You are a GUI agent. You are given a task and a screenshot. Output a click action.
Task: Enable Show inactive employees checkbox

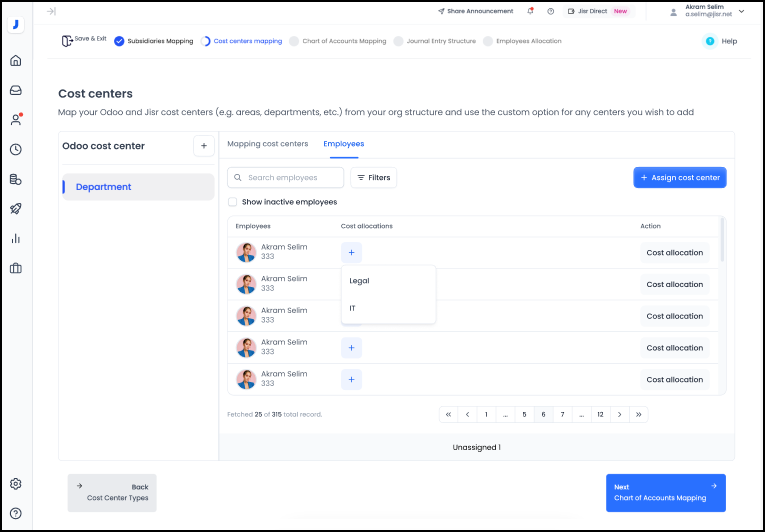click(233, 202)
